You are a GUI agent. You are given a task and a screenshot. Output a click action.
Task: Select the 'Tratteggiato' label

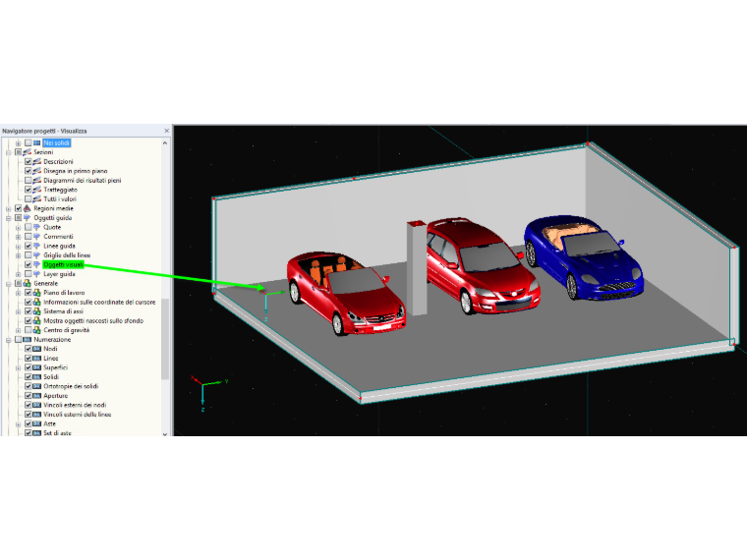(x=60, y=190)
